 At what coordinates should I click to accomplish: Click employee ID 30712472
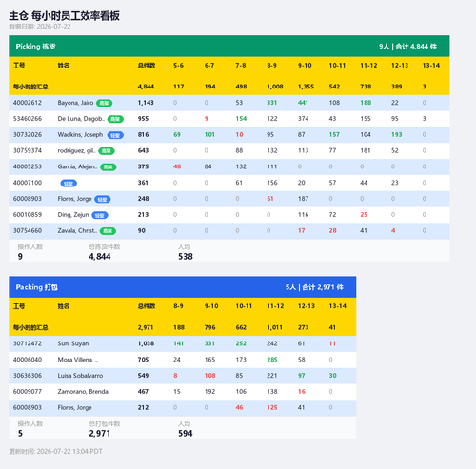click(x=28, y=343)
